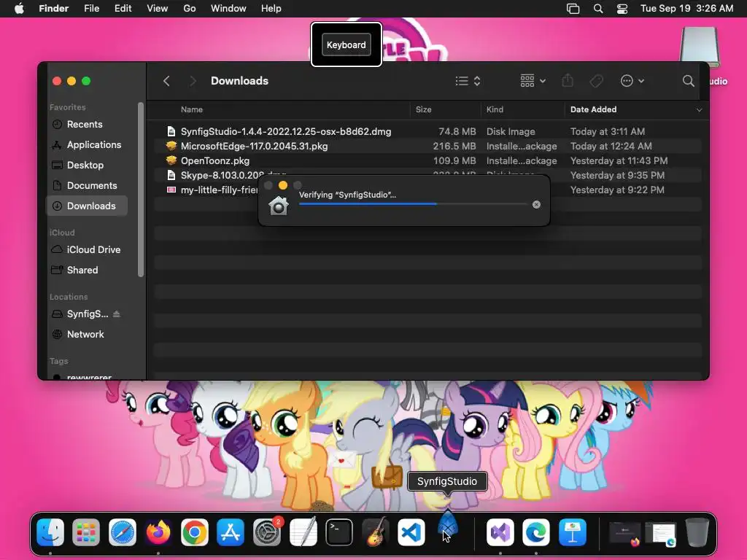Screen dimensions: 747x560
Task: Open the Action ellipsis dropdown menu
Action: [x=632, y=81]
